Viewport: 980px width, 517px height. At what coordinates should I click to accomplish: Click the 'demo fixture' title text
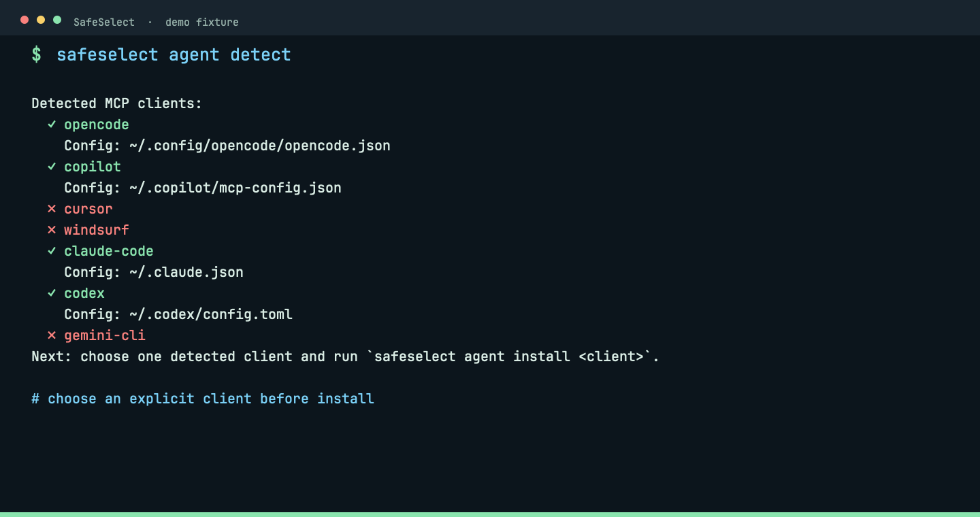[x=202, y=22]
